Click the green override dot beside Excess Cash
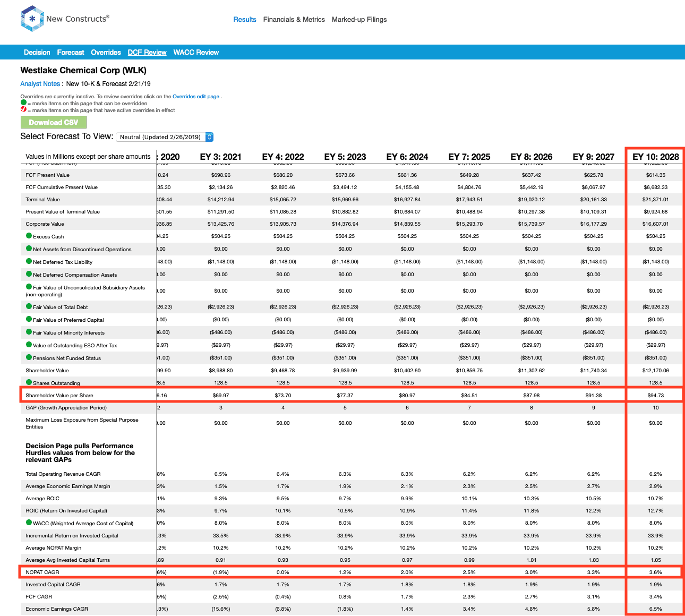Image resolution: width=685 pixels, height=616 pixels. tap(29, 236)
